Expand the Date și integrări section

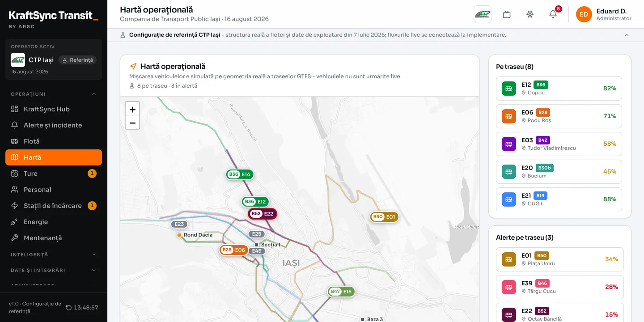click(x=54, y=270)
